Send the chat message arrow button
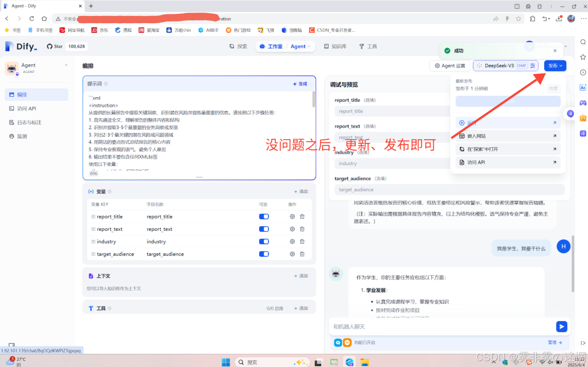This screenshot has height=367, width=588. tap(562, 327)
